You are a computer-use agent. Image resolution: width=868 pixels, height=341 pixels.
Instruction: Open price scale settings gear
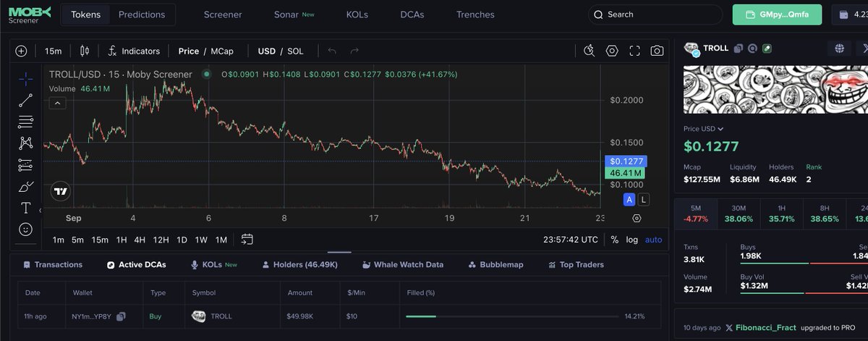click(x=637, y=218)
